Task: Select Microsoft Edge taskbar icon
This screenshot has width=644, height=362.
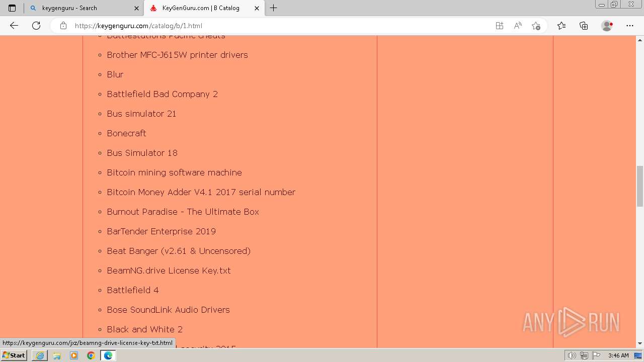Action: 108,355
